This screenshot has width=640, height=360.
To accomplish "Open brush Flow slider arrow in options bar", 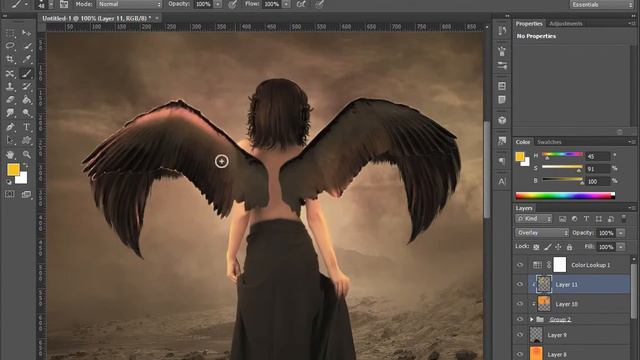I will pyautogui.click(x=286, y=4).
